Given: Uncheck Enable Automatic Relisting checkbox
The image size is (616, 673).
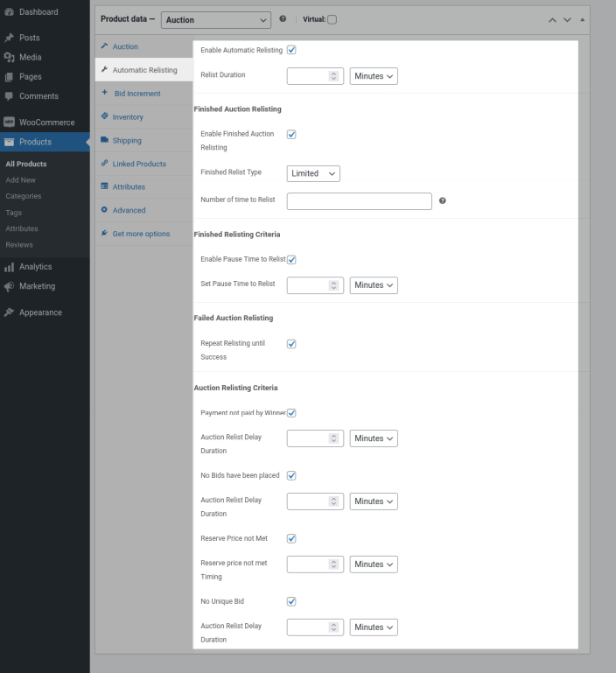Looking at the screenshot, I should point(291,50).
